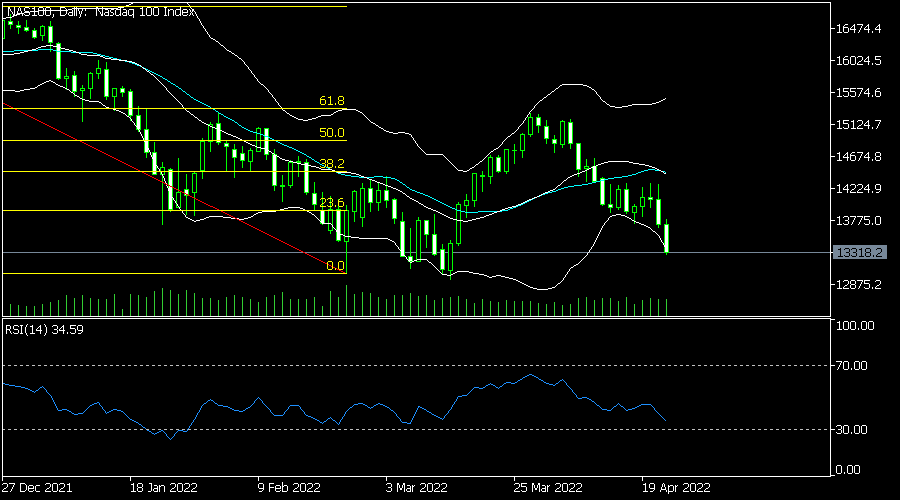This screenshot has width=900, height=500.
Task: Click the 18 Jan 2022 date label
Action: tap(164, 488)
